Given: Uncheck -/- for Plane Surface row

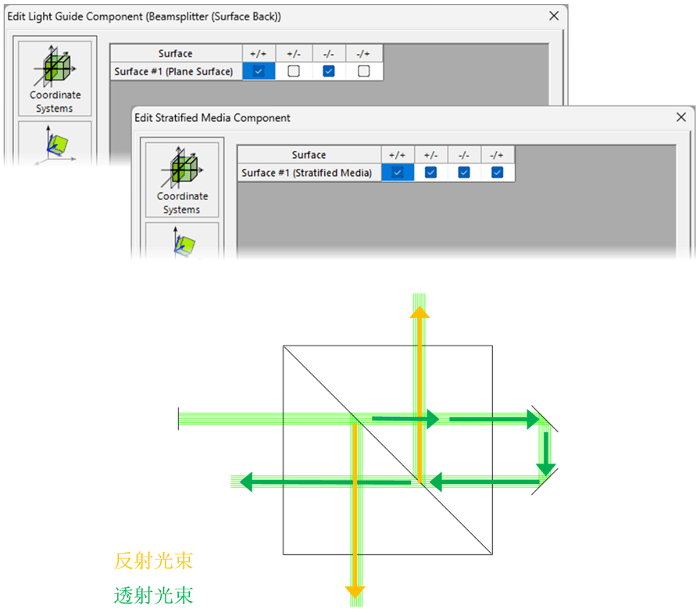Looking at the screenshot, I should pyautogui.click(x=329, y=71).
